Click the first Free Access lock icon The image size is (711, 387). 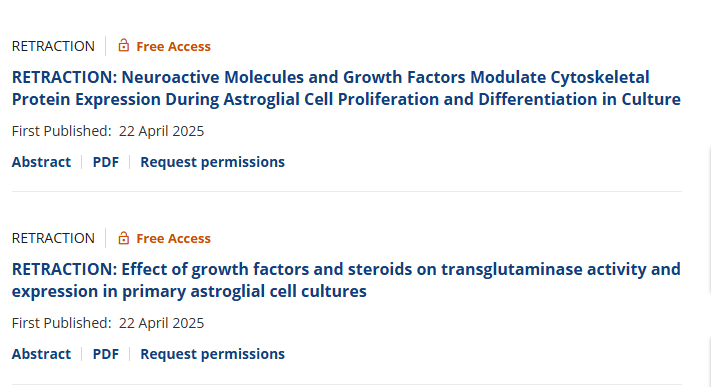[x=123, y=45]
